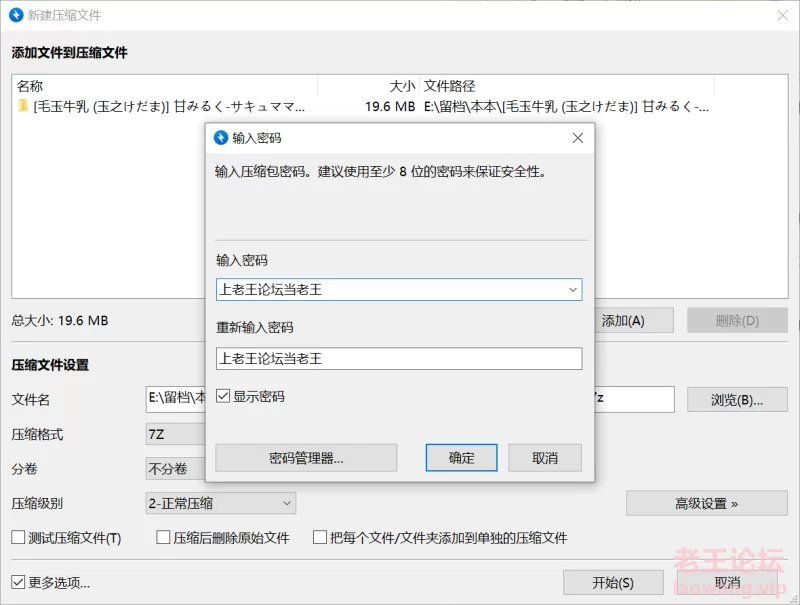The height and width of the screenshot is (605, 800).
Task: Toggle 把每个文件/文件夹添加到单独的压缩文件 checkbox
Action: [320, 537]
